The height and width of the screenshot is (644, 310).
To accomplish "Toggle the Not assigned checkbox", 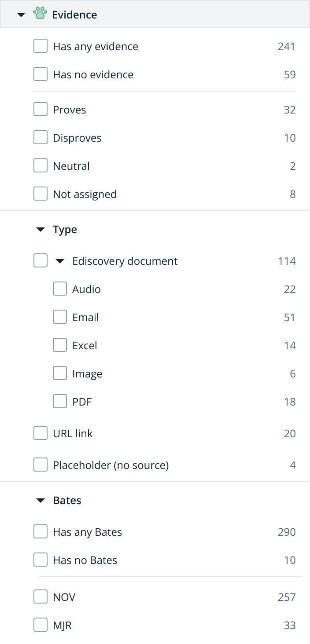I will coord(41,194).
